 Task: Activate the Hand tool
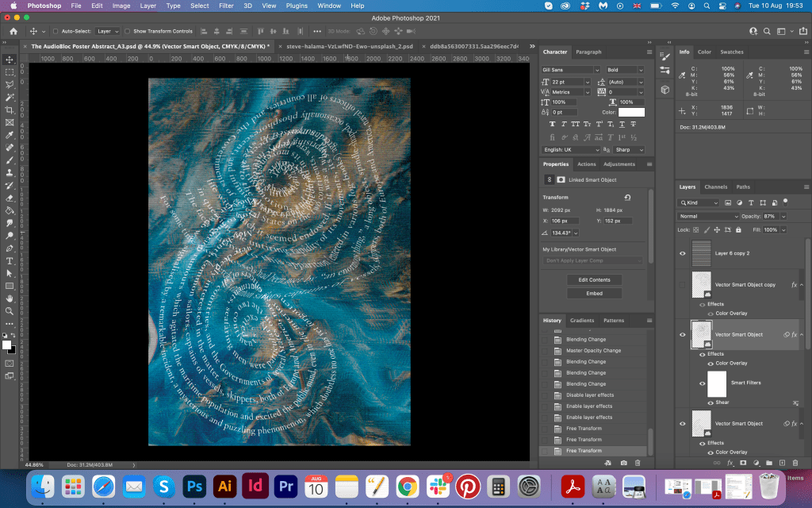click(10, 298)
